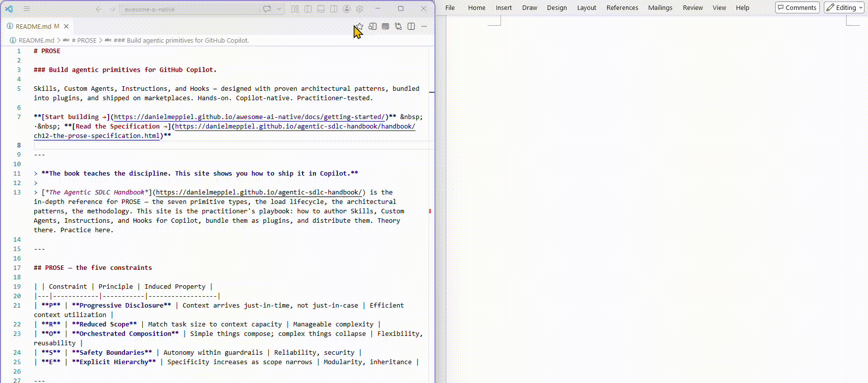Open the Design ribbon tab
Screen dimensions: 868x383
557,7
